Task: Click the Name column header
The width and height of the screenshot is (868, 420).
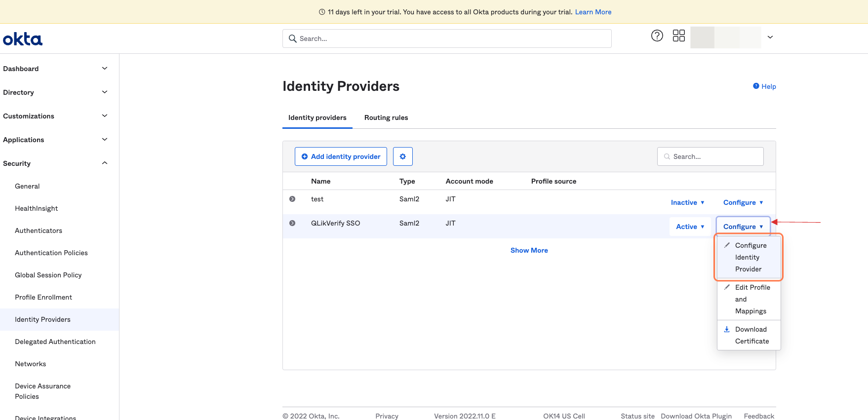Action: click(321, 181)
